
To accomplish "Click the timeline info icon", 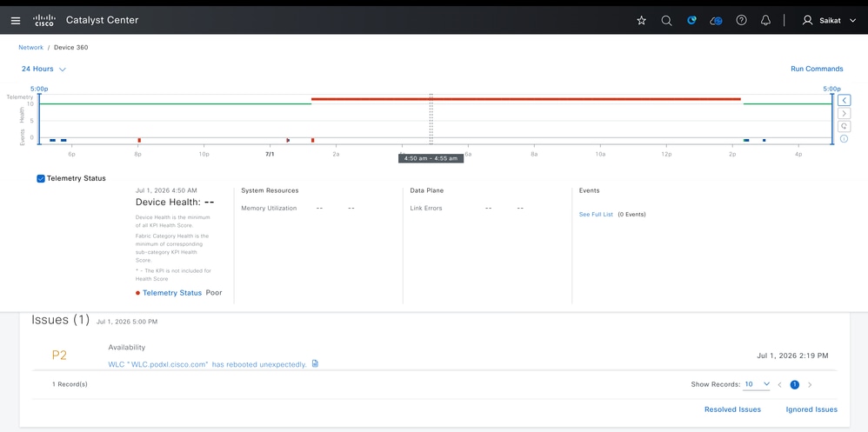I will point(844,139).
